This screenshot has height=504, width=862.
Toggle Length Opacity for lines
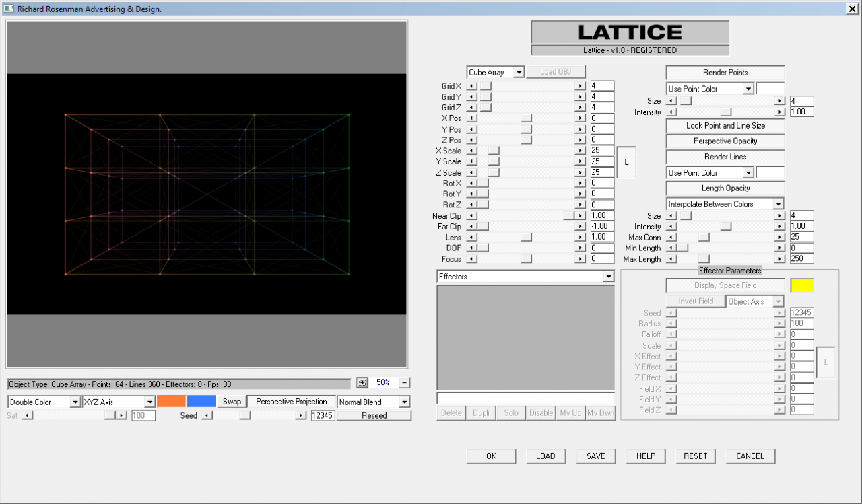tap(725, 188)
